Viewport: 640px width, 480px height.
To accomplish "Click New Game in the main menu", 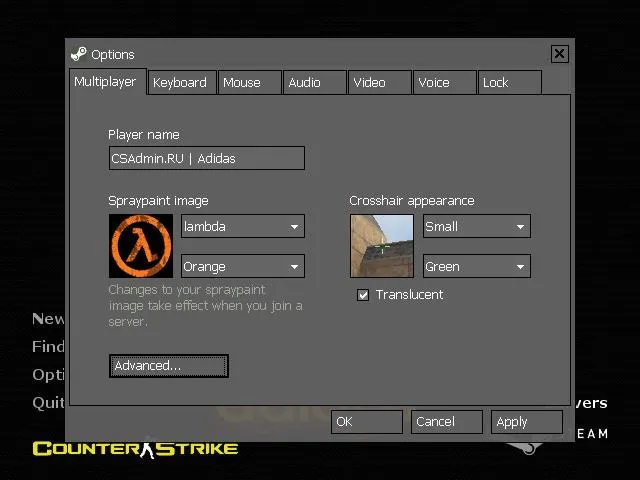I will click(x=48, y=318).
